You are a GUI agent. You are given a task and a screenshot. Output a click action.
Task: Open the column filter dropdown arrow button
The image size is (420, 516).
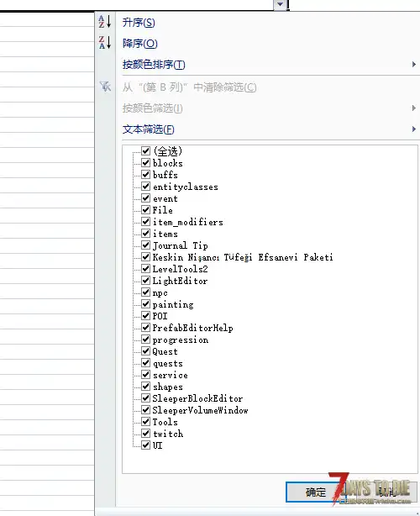click(281, 4)
